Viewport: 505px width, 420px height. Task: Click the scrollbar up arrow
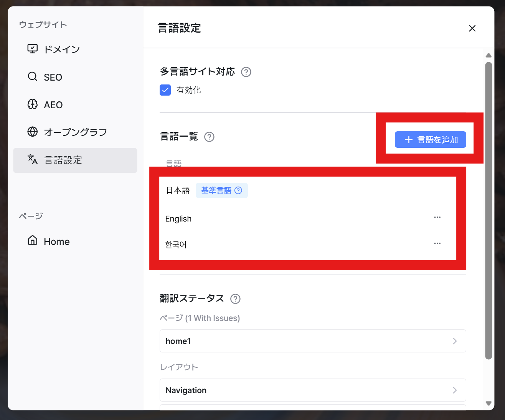click(488, 55)
